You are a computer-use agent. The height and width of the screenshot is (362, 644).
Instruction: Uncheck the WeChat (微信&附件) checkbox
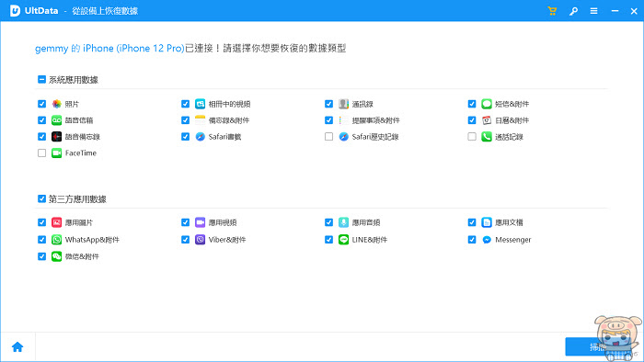[x=41, y=256]
